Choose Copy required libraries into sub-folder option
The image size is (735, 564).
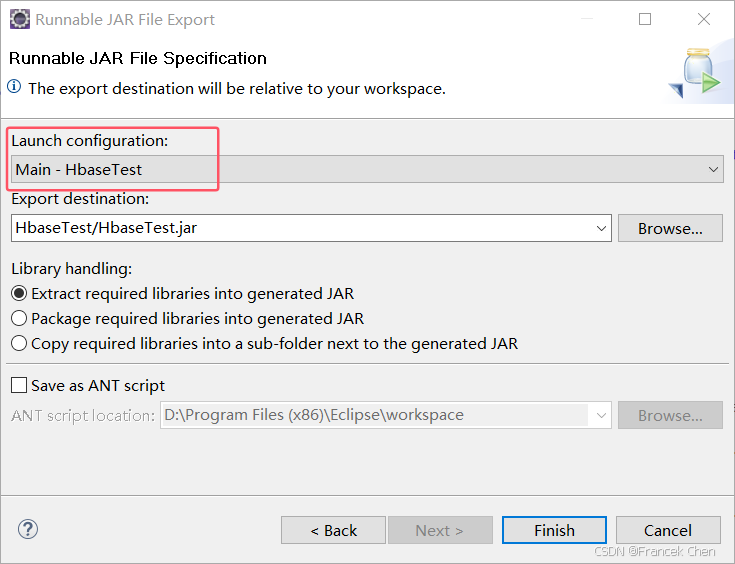click(x=19, y=344)
